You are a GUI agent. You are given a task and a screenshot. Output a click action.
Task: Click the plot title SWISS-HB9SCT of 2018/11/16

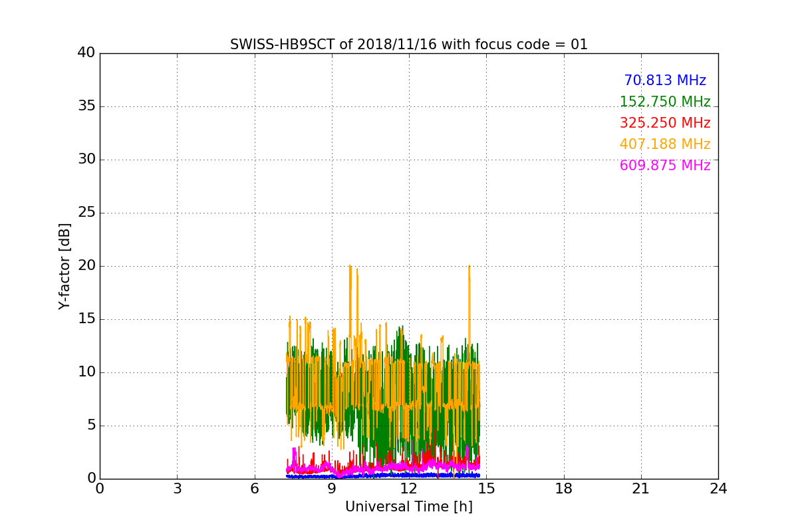tap(409, 45)
